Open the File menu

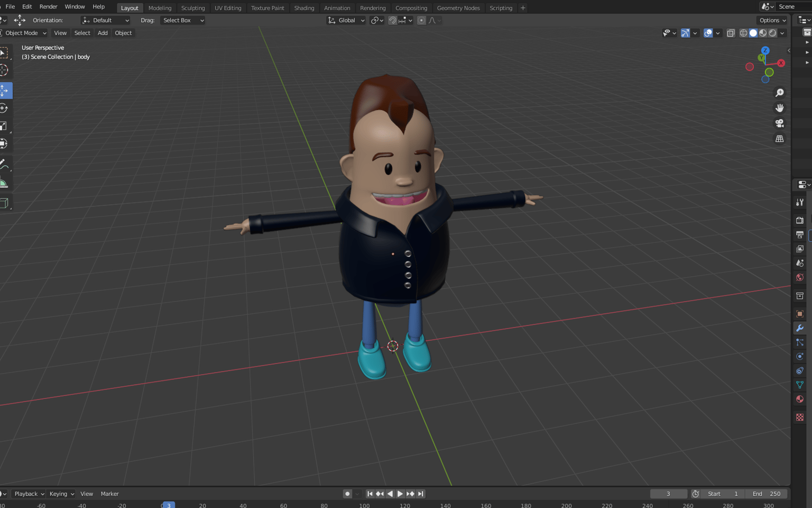[x=10, y=7]
